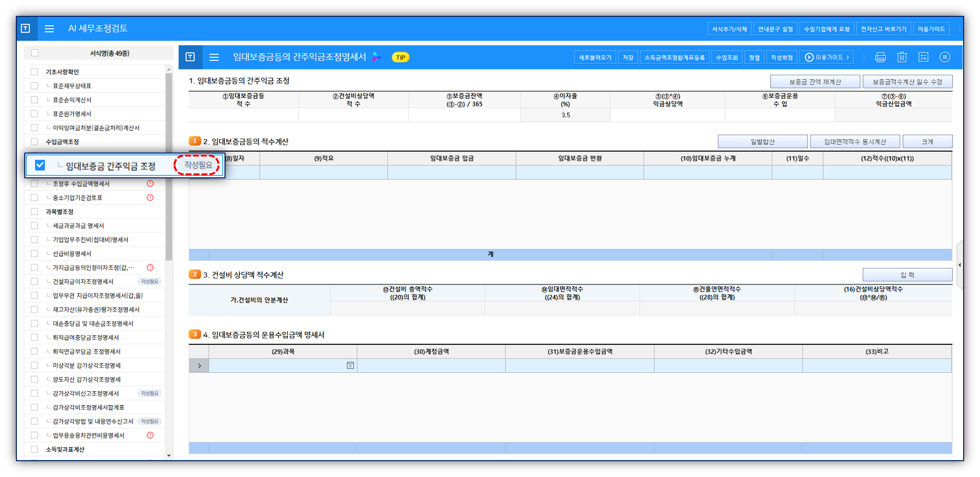Open hamburger menu beside 임대보증금등의 간주익금조정명세서 title
The width and height of the screenshot is (980, 477).
pos(214,57)
